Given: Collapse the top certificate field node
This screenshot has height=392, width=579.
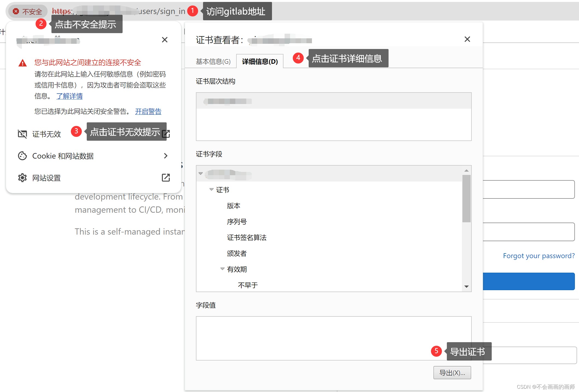Looking at the screenshot, I should [201, 173].
